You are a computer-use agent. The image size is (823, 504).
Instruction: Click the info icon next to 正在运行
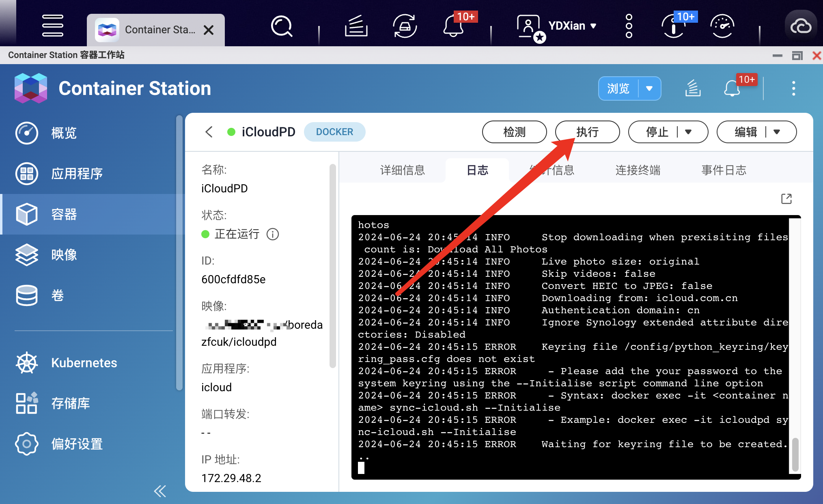273,234
